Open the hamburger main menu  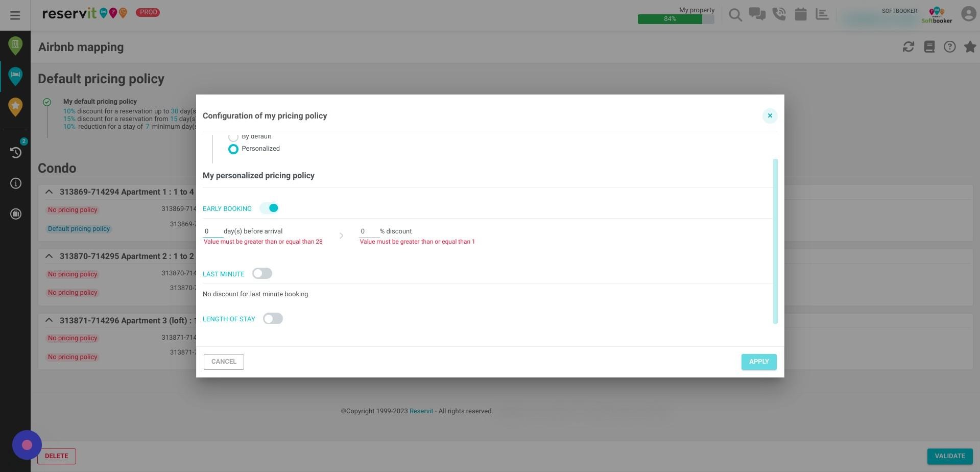[x=15, y=15]
